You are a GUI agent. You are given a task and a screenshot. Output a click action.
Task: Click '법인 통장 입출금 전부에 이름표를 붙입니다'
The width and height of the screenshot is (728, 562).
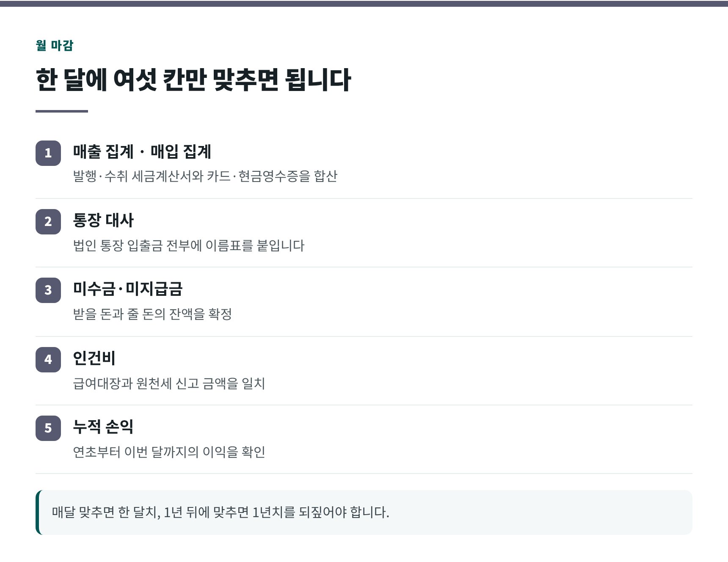tap(189, 245)
